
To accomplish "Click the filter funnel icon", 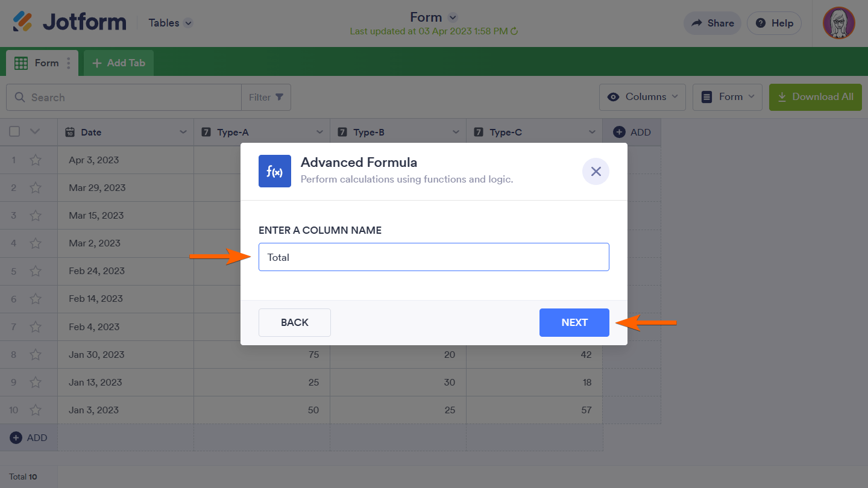I will [x=279, y=97].
